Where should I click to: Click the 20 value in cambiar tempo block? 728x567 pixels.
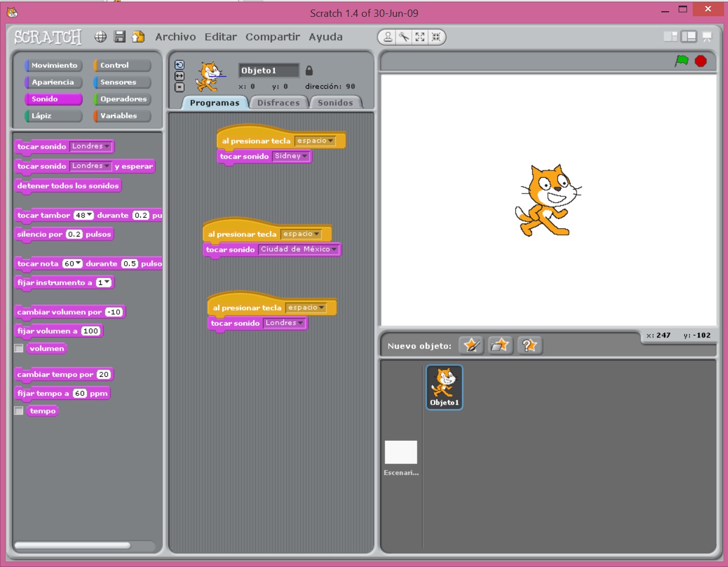pos(104,374)
